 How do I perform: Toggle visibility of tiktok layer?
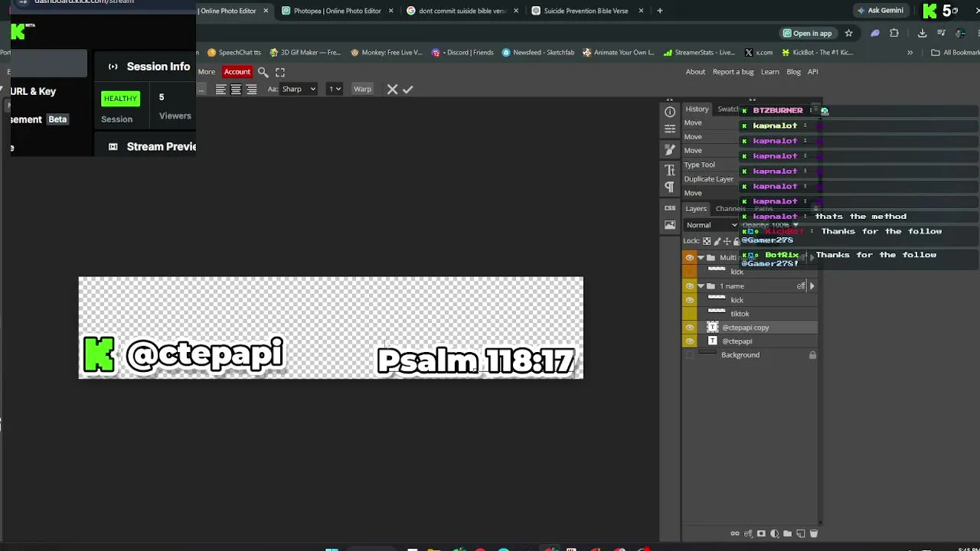coord(690,314)
